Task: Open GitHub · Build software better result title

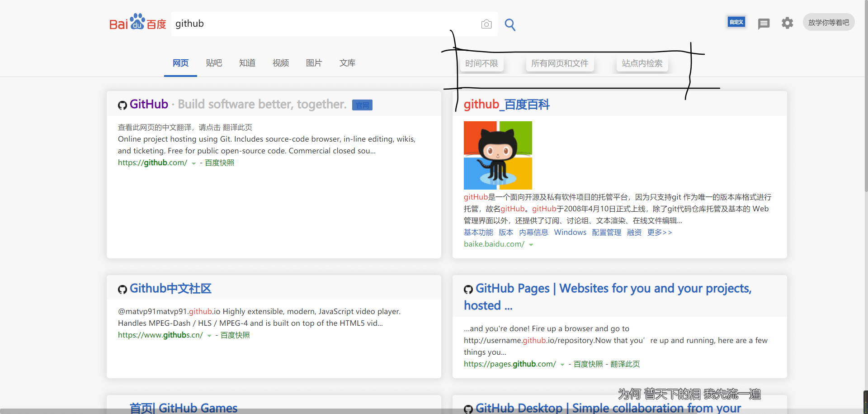Action: (238, 105)
